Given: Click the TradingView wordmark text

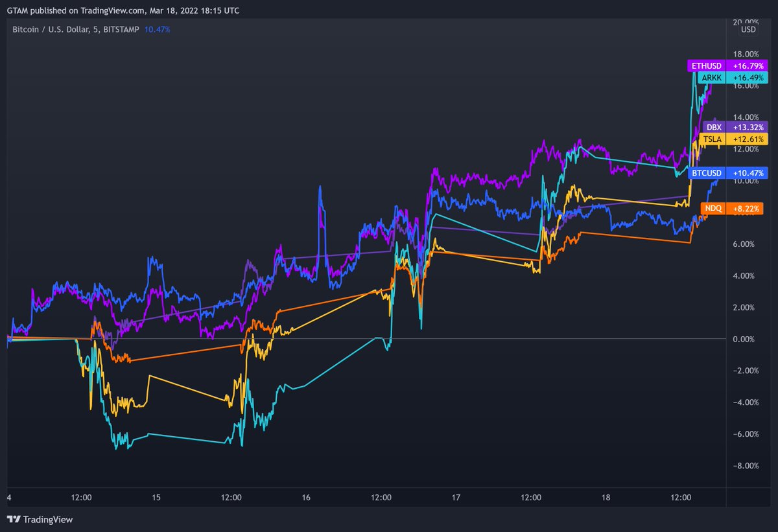Looking at the screenshot, I should pos(48,520).
